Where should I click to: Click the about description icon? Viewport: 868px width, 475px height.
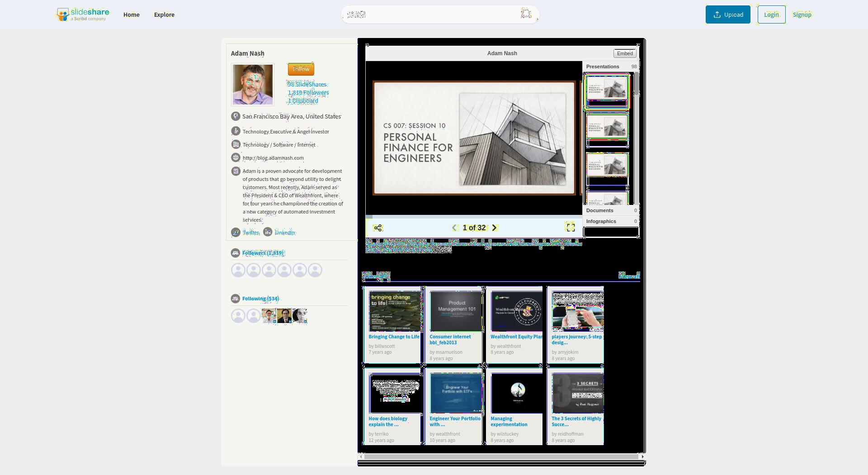click(236, 171)
